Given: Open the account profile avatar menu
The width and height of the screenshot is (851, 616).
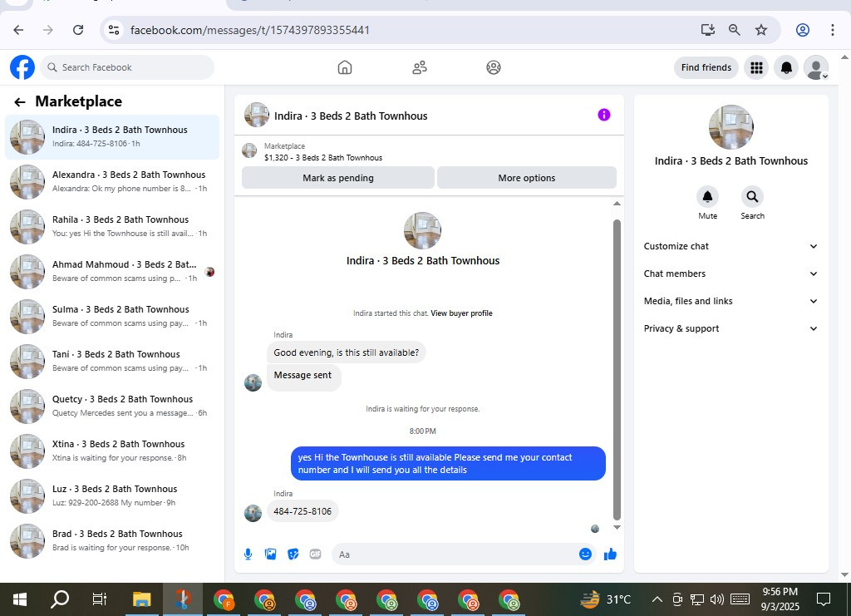Looking at the screenshot, I should tap(816, 67).
